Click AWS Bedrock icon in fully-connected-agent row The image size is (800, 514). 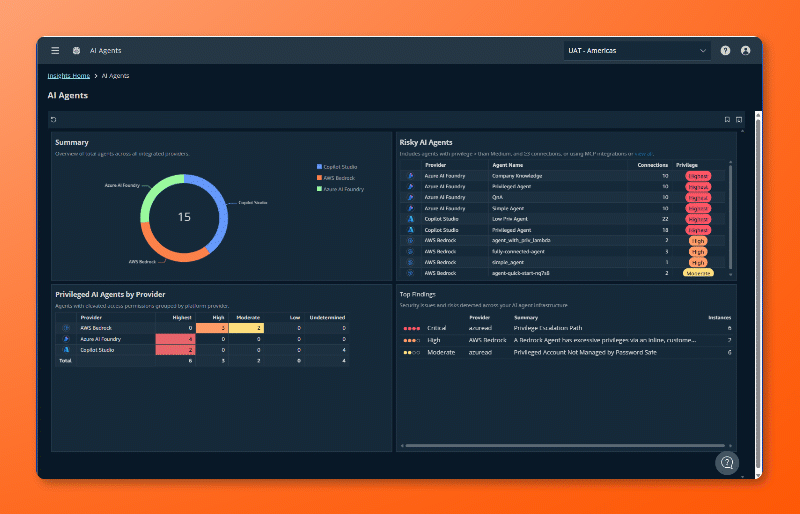(x=410, y=252)
